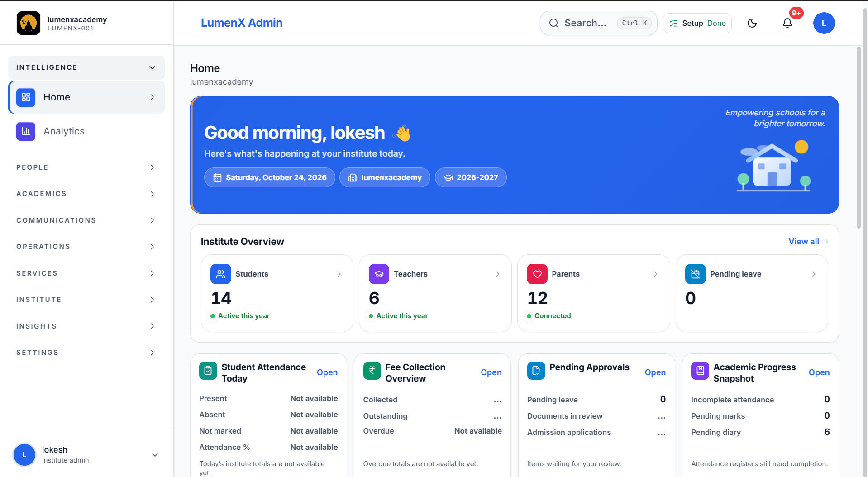Click the lumenxacademy logo icon
This screenshot has width=868, height=477.
[x=29, y=23]
